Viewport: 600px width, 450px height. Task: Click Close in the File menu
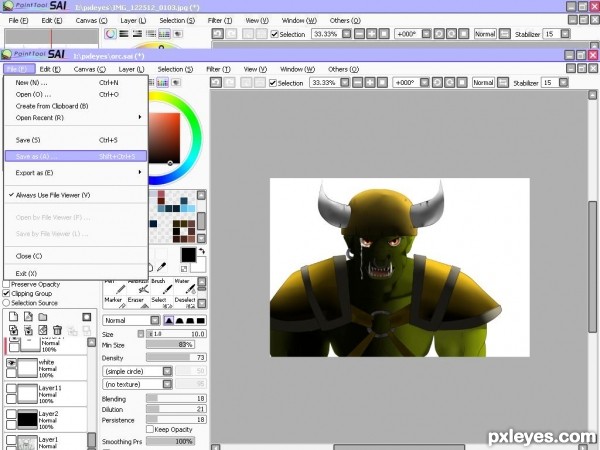76,256
